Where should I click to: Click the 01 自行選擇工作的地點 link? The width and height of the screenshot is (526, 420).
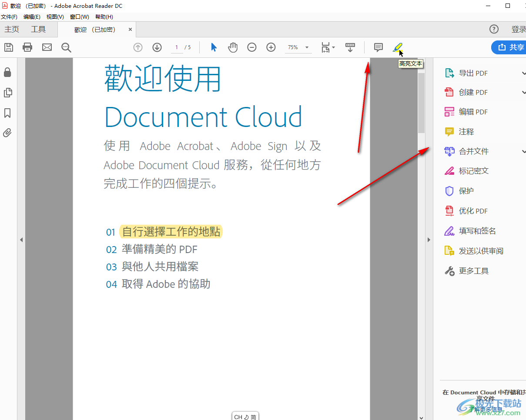164,232
